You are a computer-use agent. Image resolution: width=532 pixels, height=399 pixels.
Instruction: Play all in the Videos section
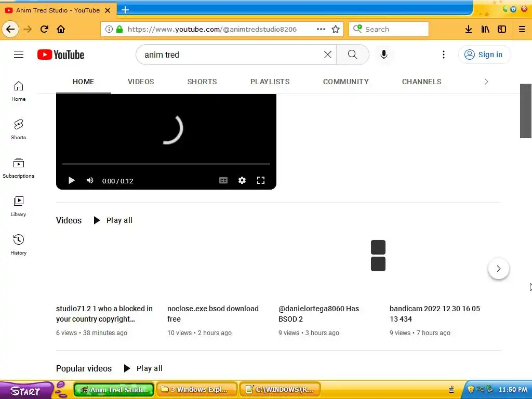pos(113,220)
